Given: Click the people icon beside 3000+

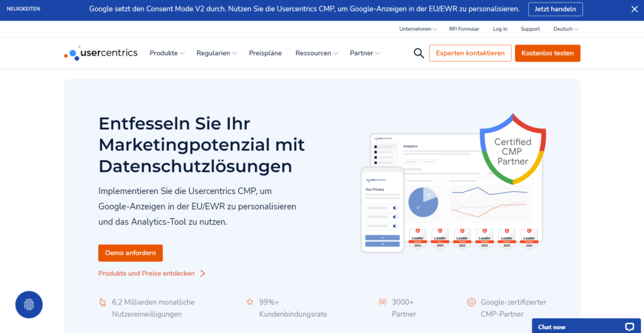Looking at the screenshot, I should click(382, 302).
